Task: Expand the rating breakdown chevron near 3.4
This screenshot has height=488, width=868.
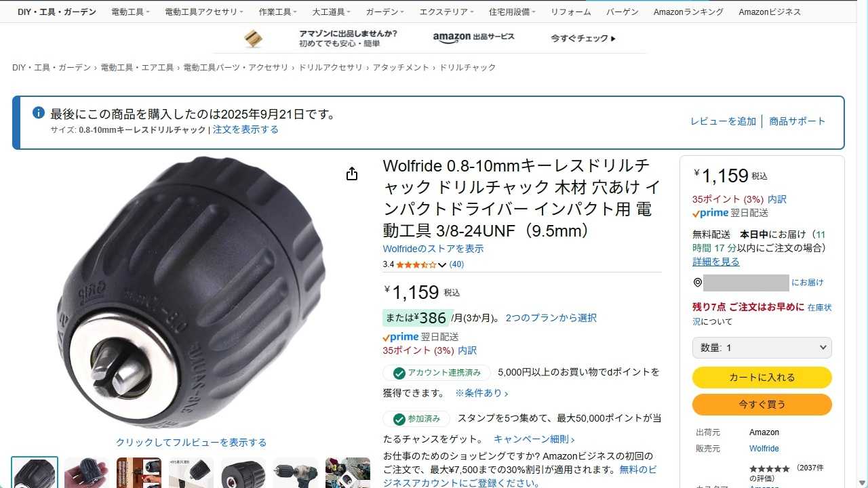Action: click(x=442, y=265)
